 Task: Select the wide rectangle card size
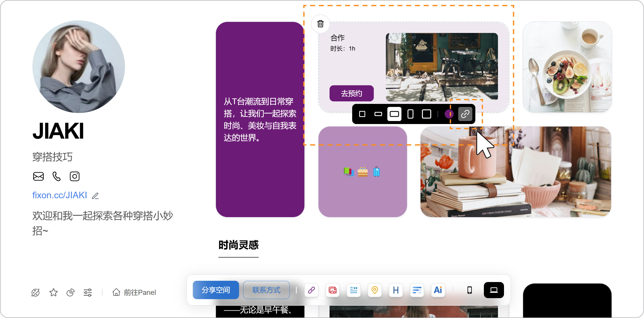point(394,114)
